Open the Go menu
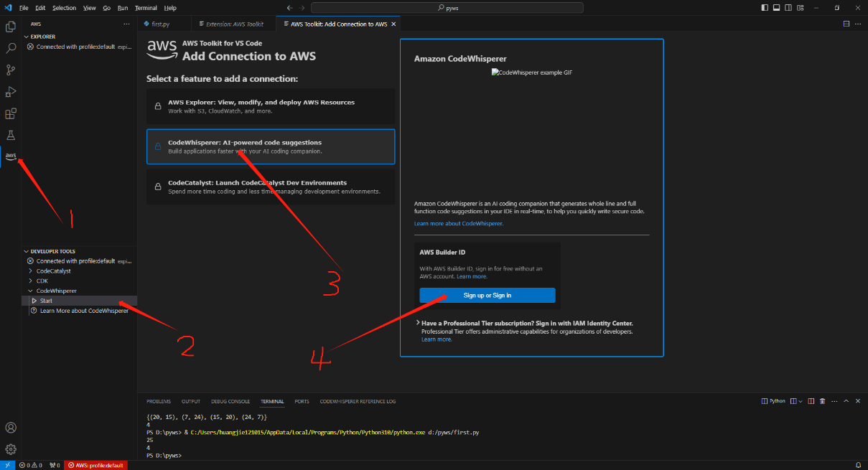Viewport: 868px width, 470px height. (x=106, y=8)
